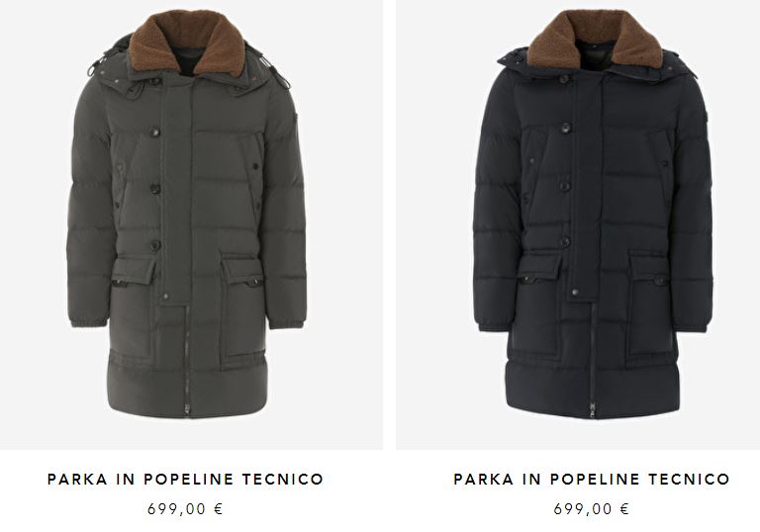Select the 699,00 € price below navy parka
Viewport: 760px width, 532px height.
pyautogui.click(x=592, y=508)
